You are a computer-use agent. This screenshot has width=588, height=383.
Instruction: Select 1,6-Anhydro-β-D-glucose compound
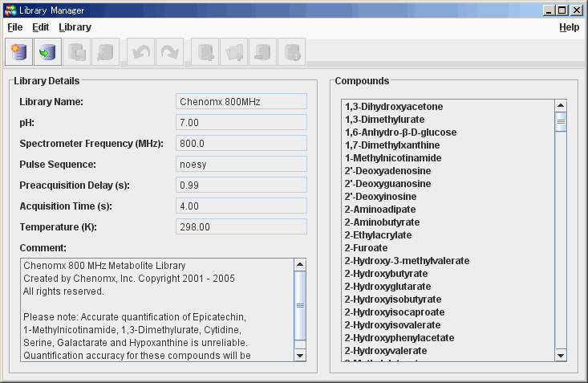pos(448,132)
